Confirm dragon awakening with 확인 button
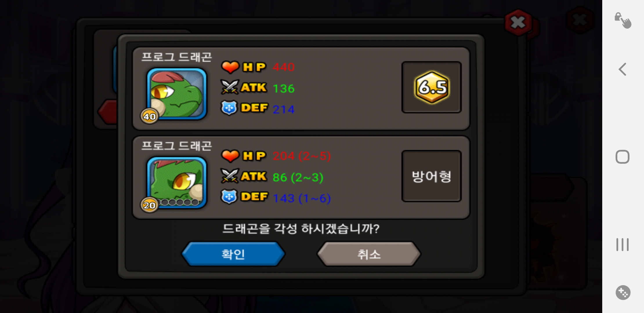 pyautogui.click(x=233, y=254)
